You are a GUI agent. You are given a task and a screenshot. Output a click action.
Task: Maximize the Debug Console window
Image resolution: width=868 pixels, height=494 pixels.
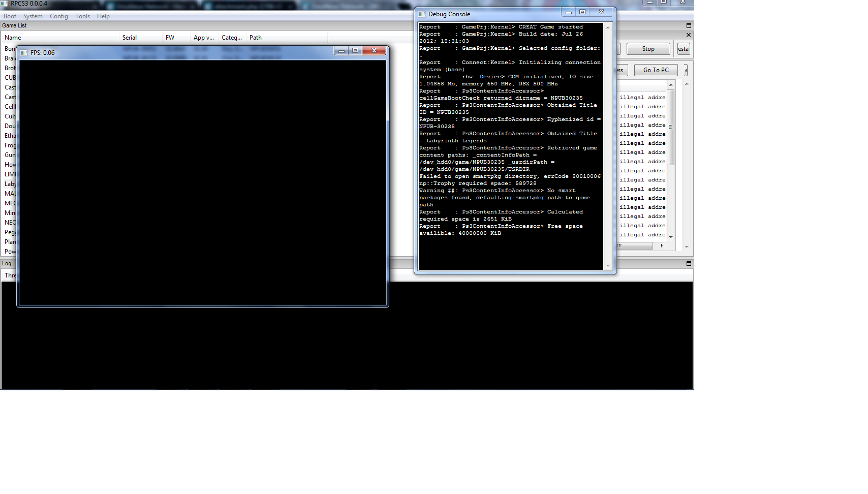point(582,12)
